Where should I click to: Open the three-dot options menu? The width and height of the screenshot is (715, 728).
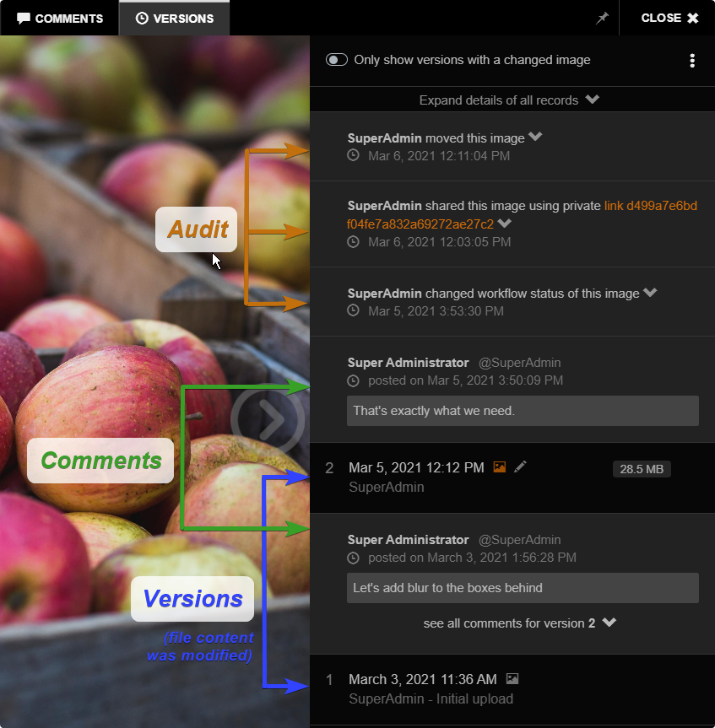click(x=692, y=61)
